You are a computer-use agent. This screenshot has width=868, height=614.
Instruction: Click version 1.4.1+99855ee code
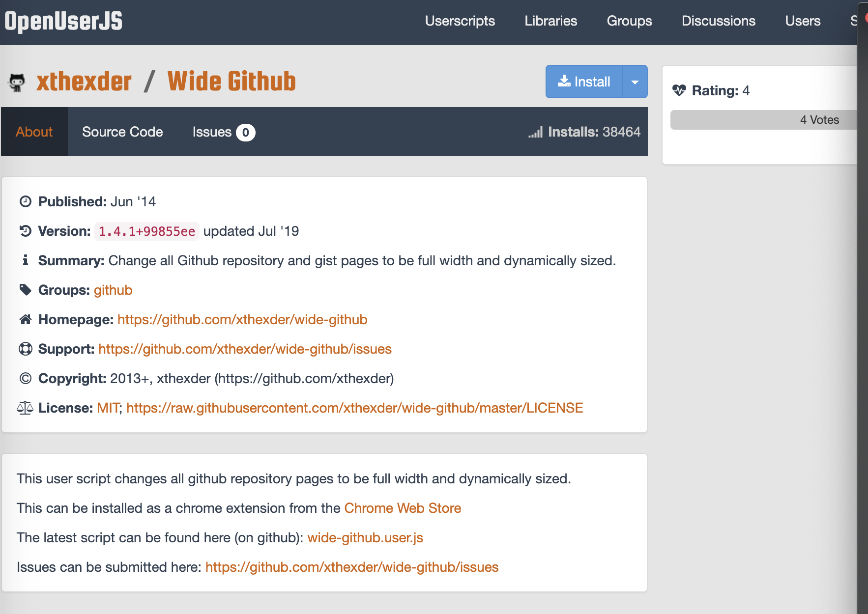tap(147, 231)
